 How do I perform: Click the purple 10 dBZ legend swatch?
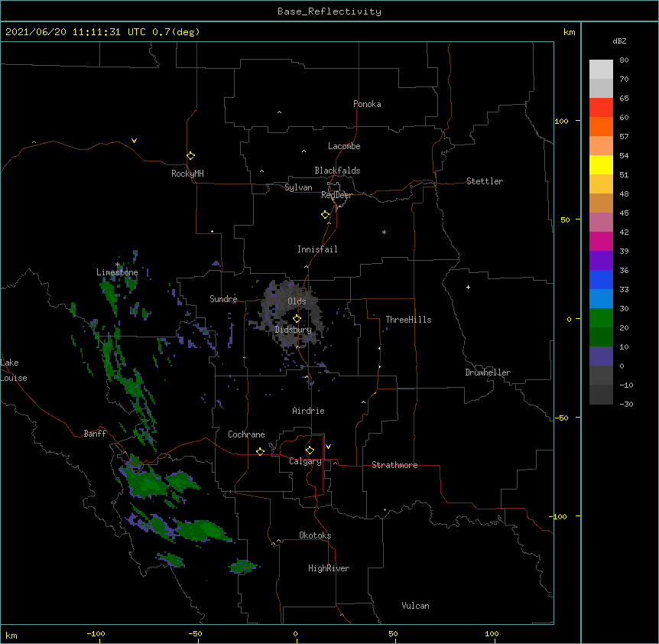(x=601, y=356)
